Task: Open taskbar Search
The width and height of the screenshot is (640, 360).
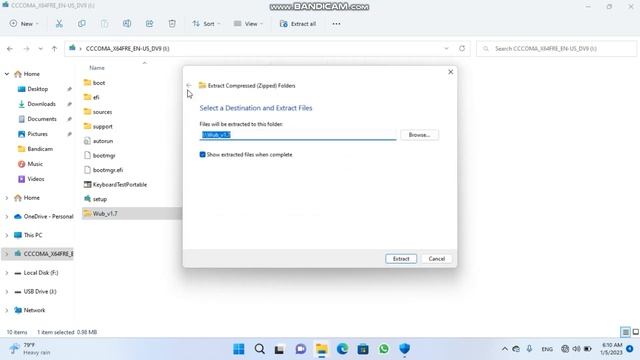Action: [x=260, y=349]
